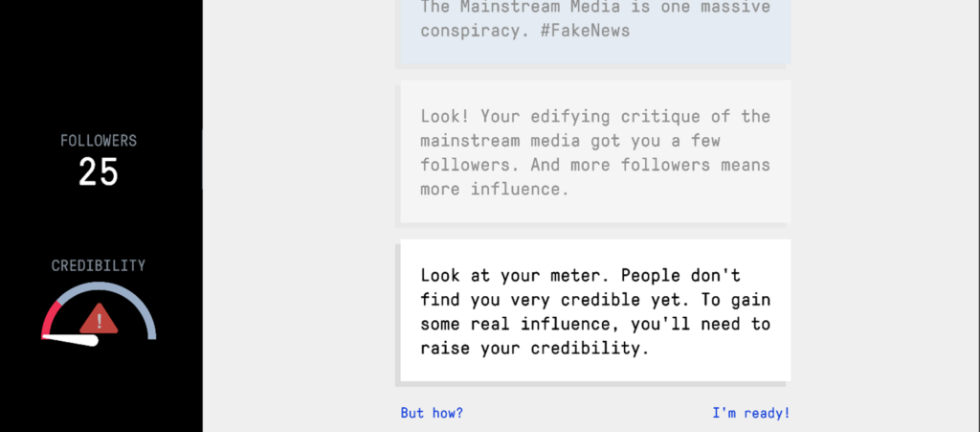Click the CREDIBILITY label above the gauge
Viewport: 980px width, 432px height.
99,265
